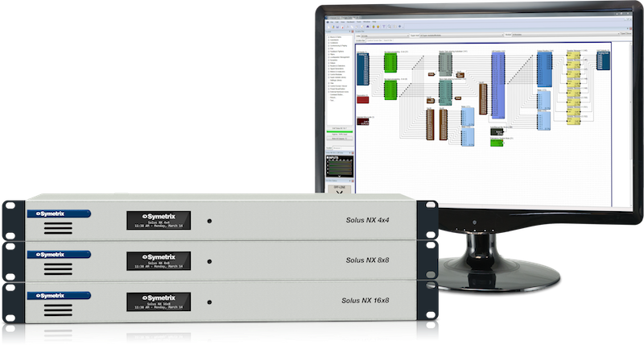Click the funnel filter icon in toolbar
This screenshot has width=644, height=345.
coord(384,27)
